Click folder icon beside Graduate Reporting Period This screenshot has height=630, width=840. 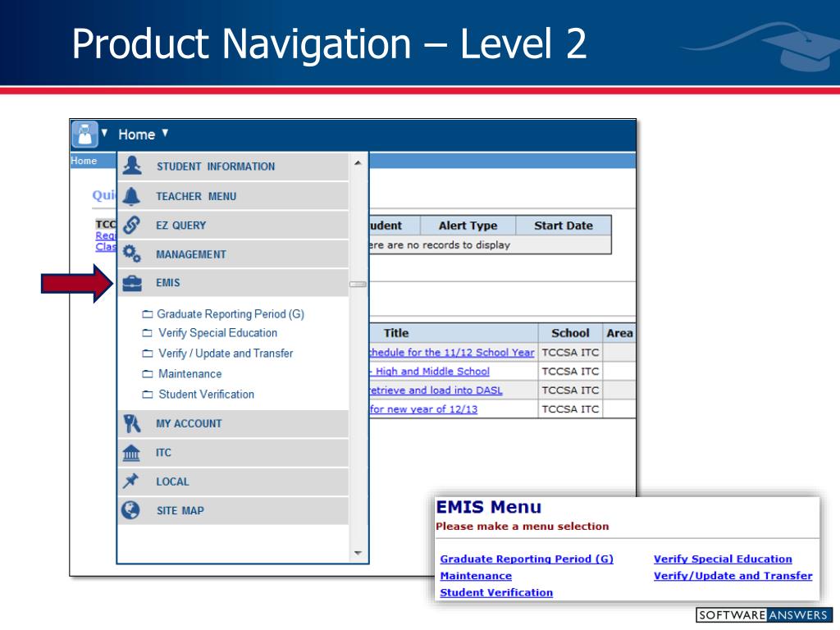(148, 314)
